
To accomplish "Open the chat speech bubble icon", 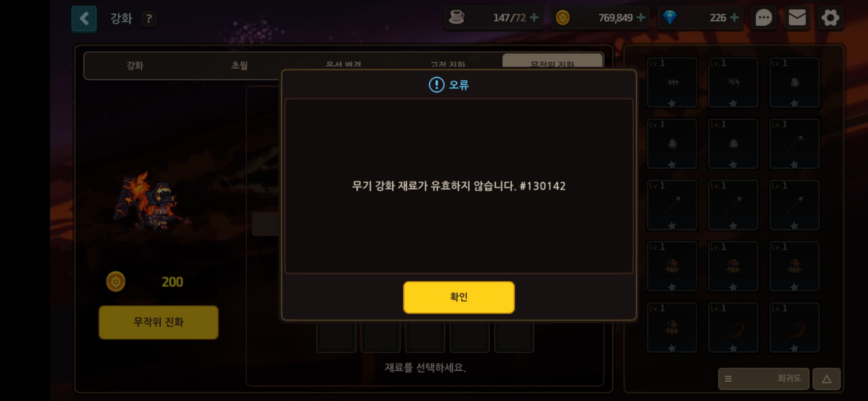I will [764, 17].
